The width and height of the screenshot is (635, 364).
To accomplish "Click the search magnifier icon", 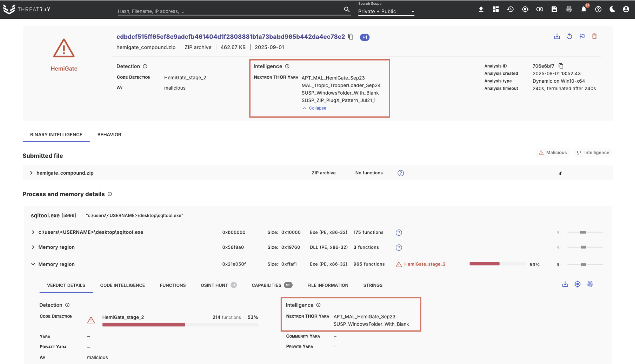I will tap(347, 10).
